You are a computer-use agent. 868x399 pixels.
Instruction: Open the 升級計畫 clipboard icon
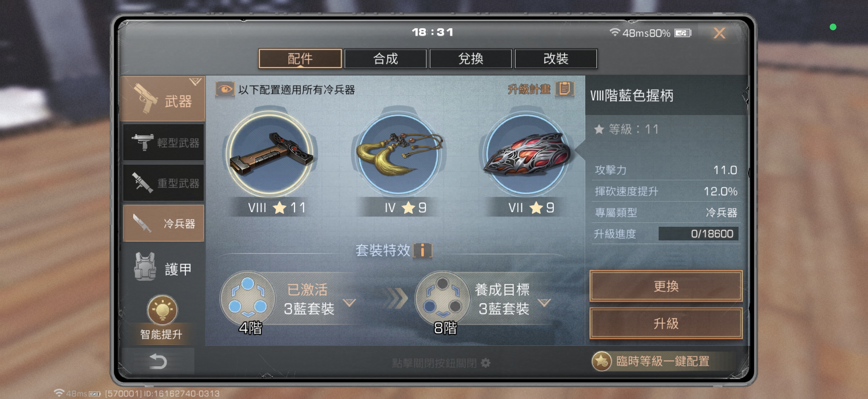pos(565,89)
